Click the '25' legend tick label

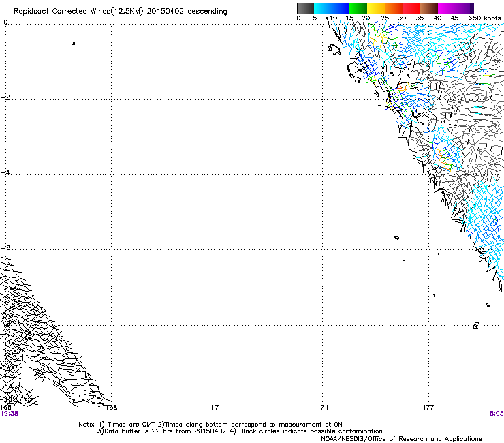tap(385, 18)
